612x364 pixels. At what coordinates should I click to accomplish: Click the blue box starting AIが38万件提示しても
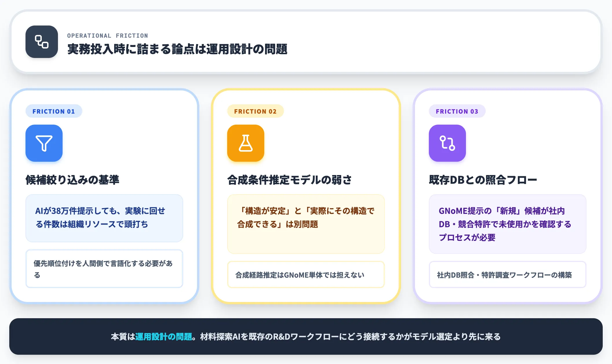click(104, 218)
